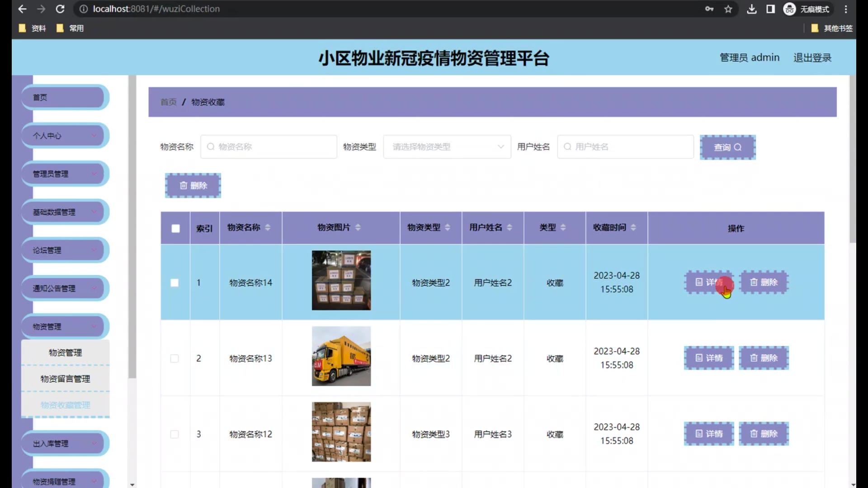Image resolution: width=868 pixels, height=488 pixels.
Task: Click sort arrows on 物资名称 column
Action: [x=268, y=227]
